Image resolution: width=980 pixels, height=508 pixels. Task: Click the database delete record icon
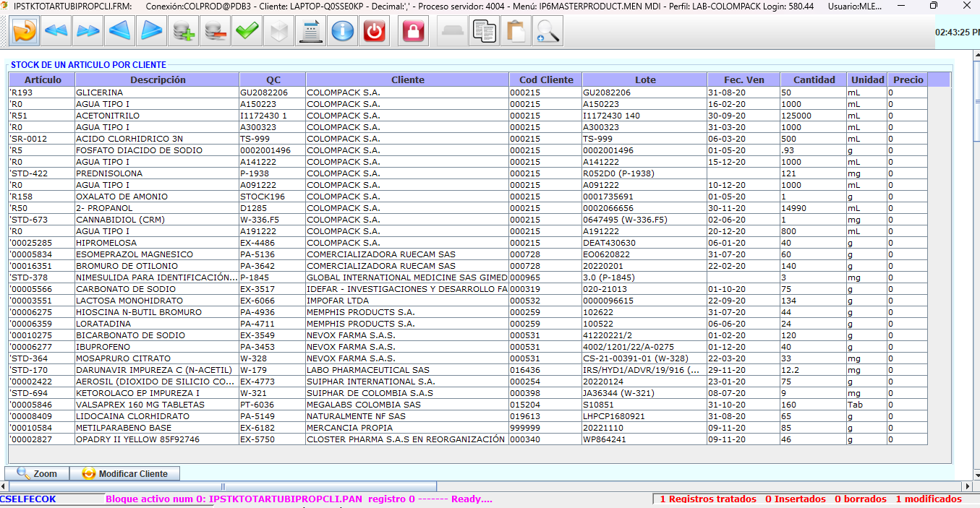click(216, 31)
